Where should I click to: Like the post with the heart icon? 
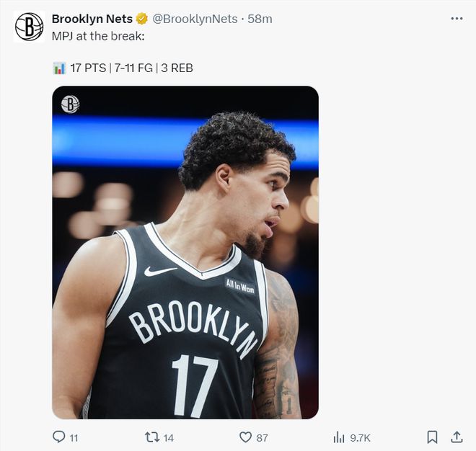tap(245, 437)
